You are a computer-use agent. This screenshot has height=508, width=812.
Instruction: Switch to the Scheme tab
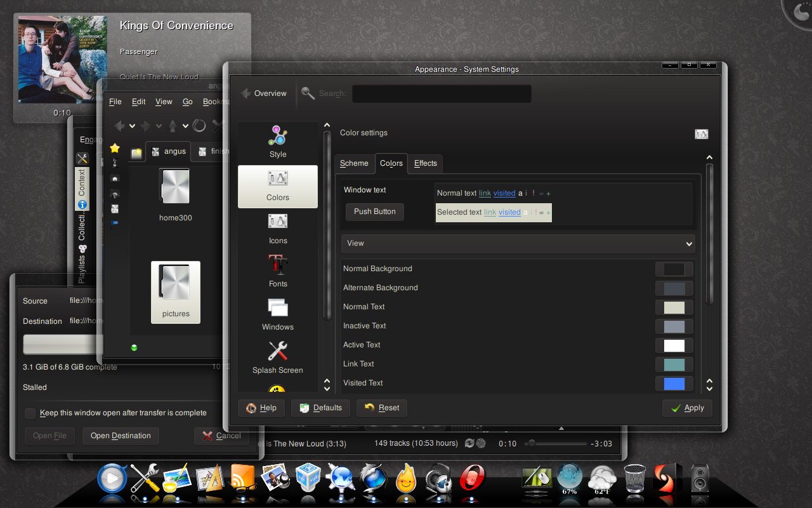click(354, 163)
